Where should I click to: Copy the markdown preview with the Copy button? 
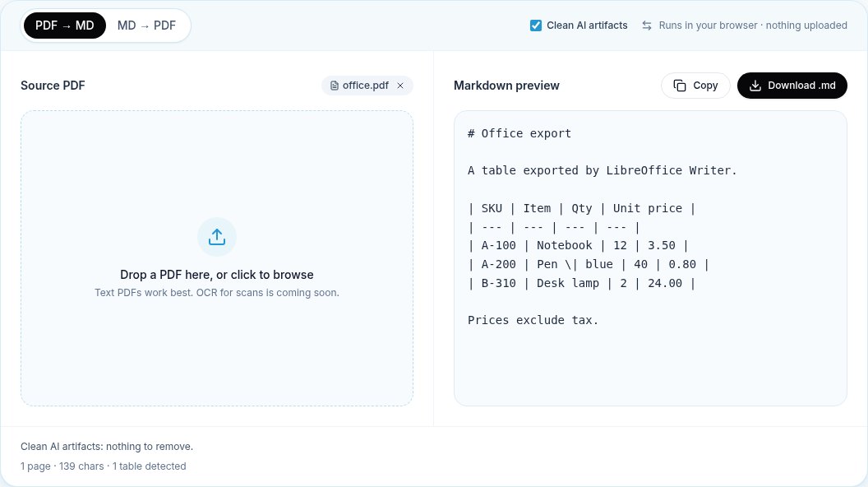pyautogui.click(x=695, y=86)
